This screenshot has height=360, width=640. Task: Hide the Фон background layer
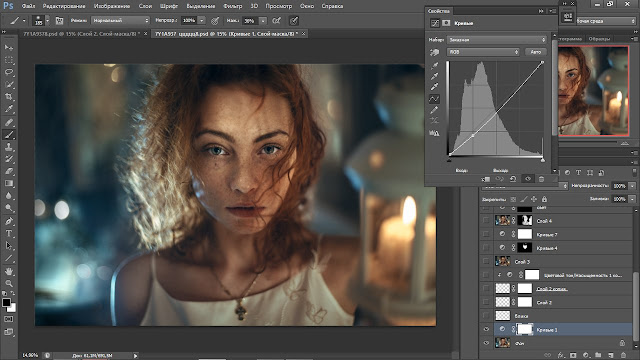[x=486, y=343]
